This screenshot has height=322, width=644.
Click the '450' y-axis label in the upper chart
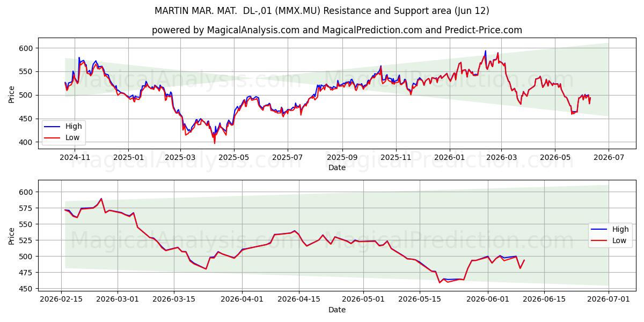[27, 119]
